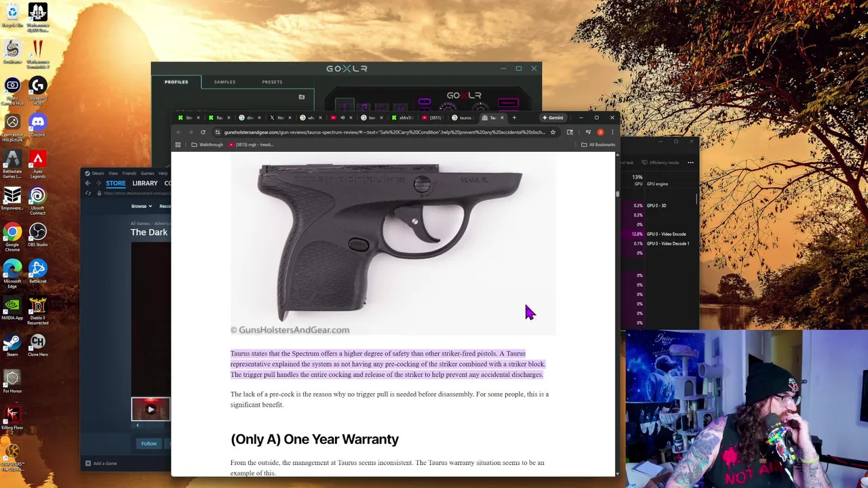Click Add a Game in Steam

(102, 464)
